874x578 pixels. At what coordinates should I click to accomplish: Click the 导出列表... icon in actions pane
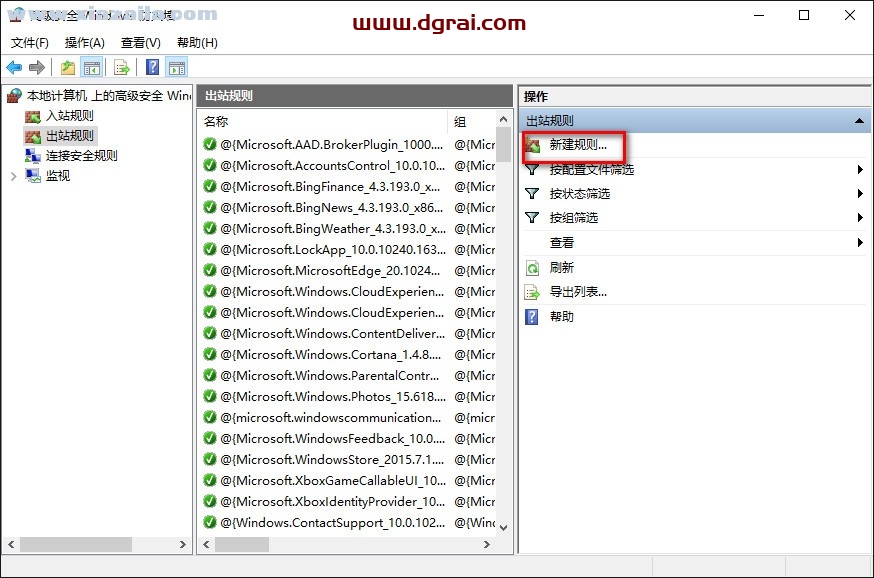[532, 292]
